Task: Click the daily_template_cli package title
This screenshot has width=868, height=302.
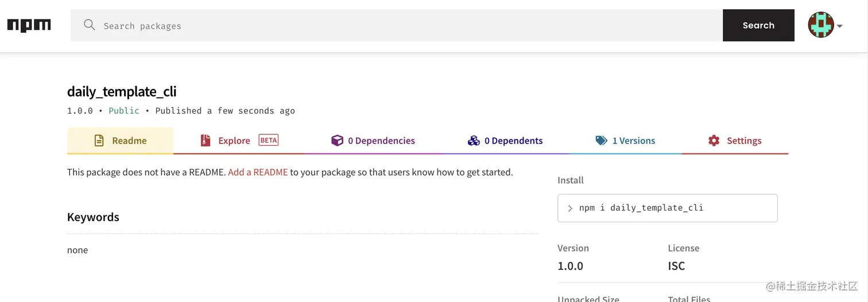Action: coord(122,91)
